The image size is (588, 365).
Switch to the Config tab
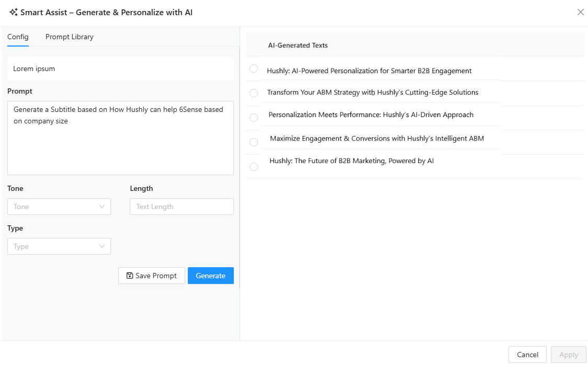click(x=18, y=37)
